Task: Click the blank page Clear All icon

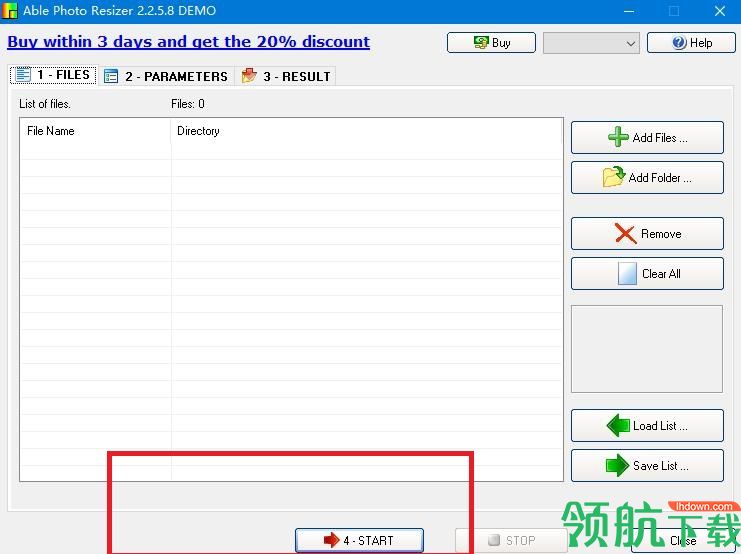Action: coord(627,273)
